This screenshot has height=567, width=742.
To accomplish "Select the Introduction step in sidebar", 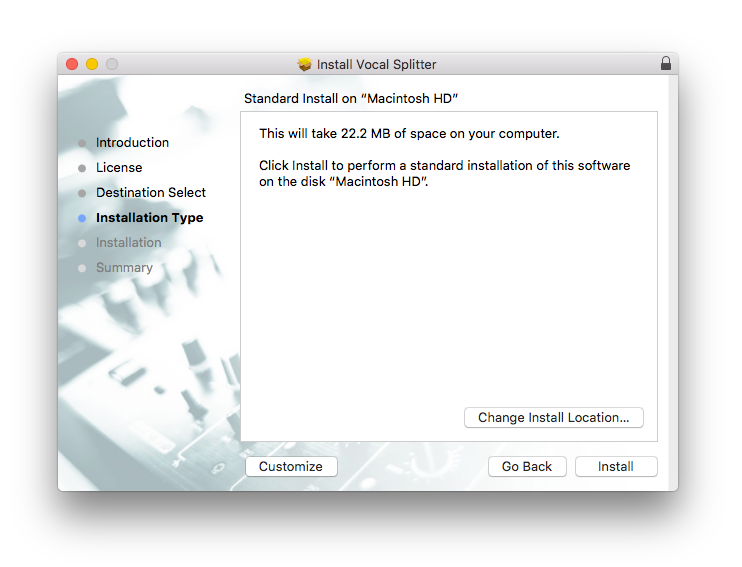I will click(x=132, y=142).
